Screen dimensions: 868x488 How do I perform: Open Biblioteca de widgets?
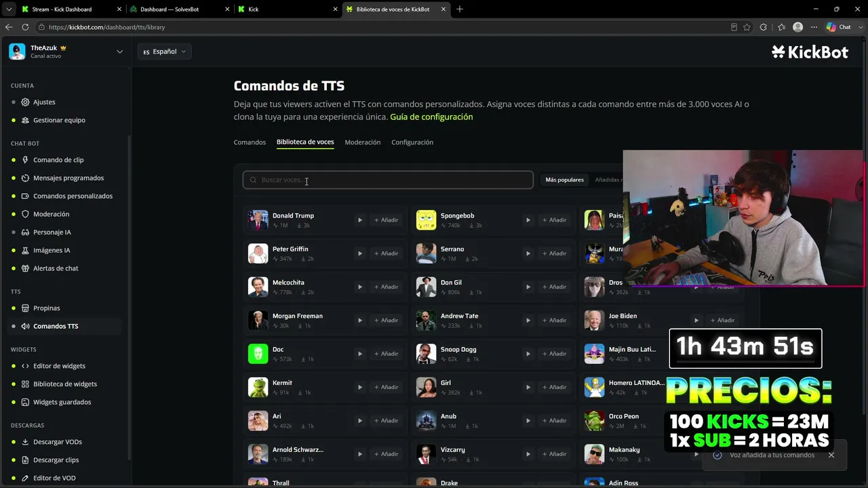tap(65, 384)
